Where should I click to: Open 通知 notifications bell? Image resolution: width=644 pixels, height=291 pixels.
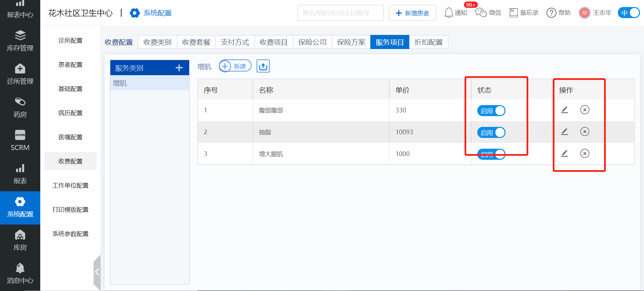click(455, 13)
